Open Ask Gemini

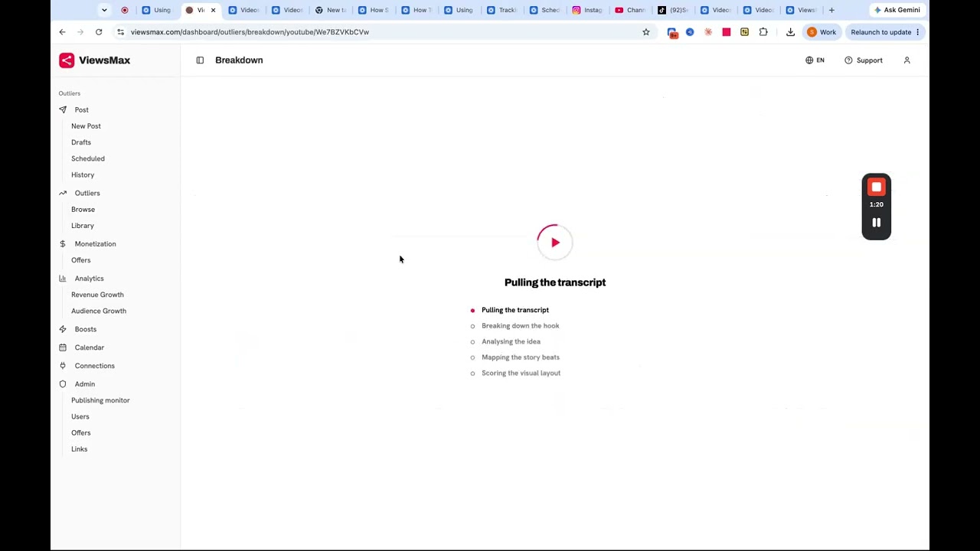(x=897, y=10)
